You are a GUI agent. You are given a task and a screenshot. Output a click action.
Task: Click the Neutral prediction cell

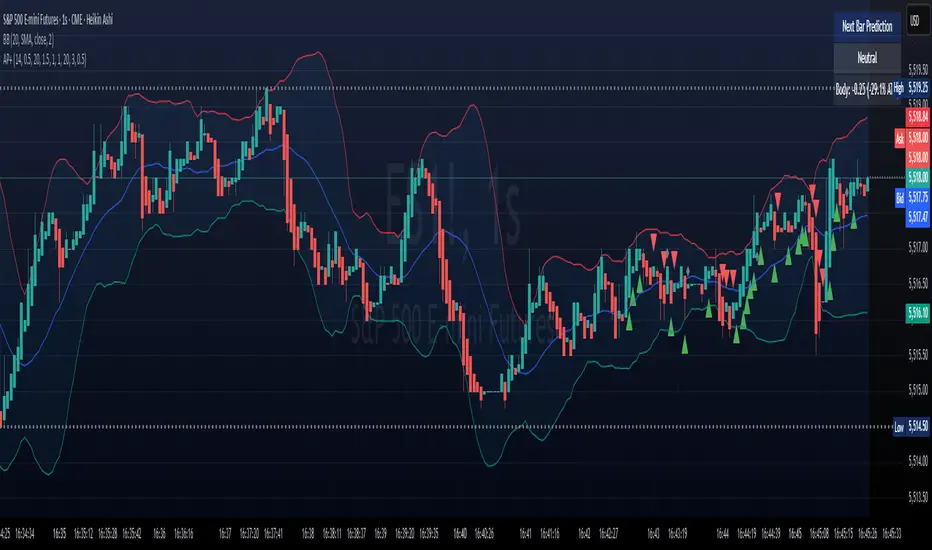coord(867,58)
